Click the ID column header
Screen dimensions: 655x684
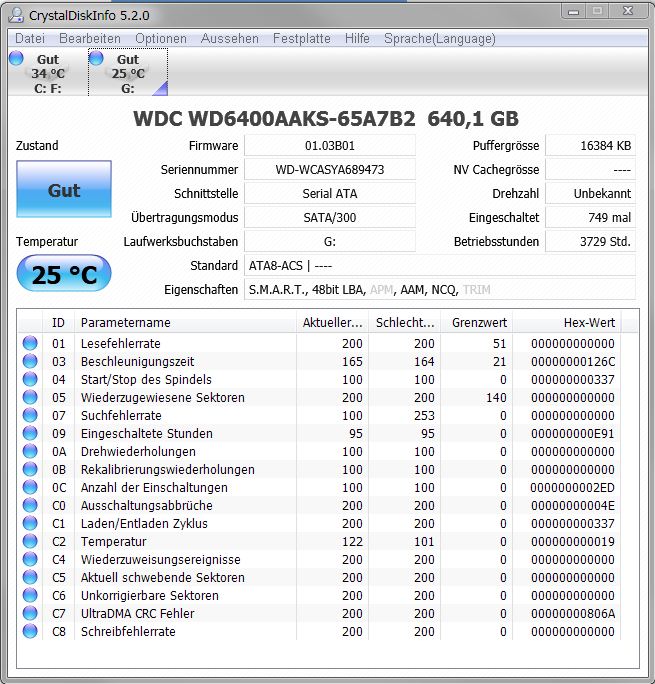58,322
